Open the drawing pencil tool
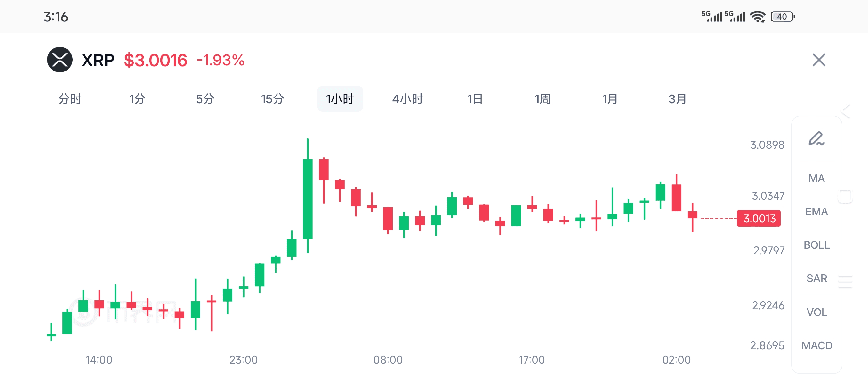Screen dimensions: 868x391 [816, 139]
